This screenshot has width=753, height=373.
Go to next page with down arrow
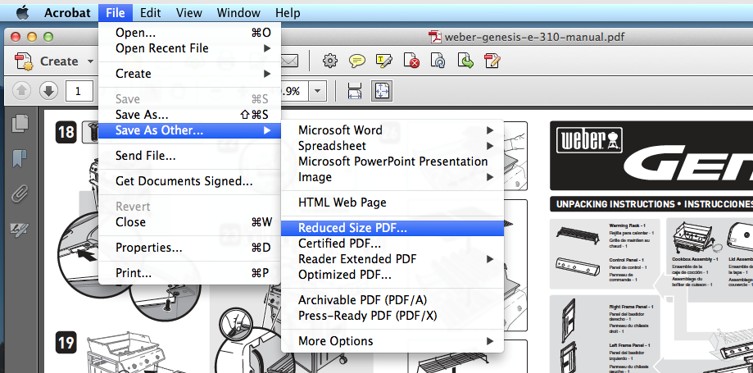pos(49,90)
